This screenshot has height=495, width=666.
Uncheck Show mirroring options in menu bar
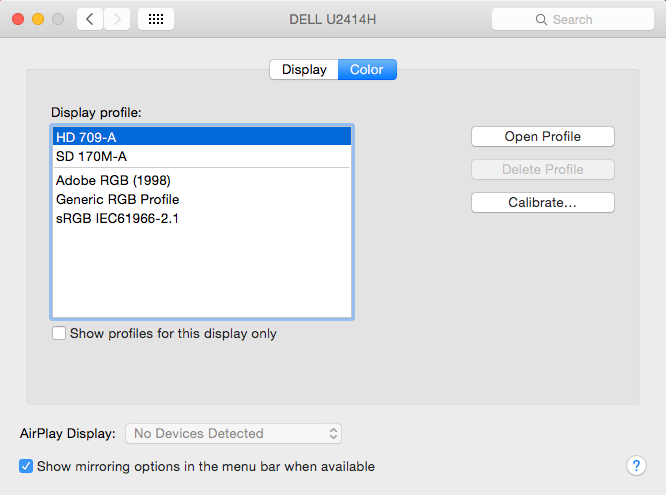[x=26, y=466]
